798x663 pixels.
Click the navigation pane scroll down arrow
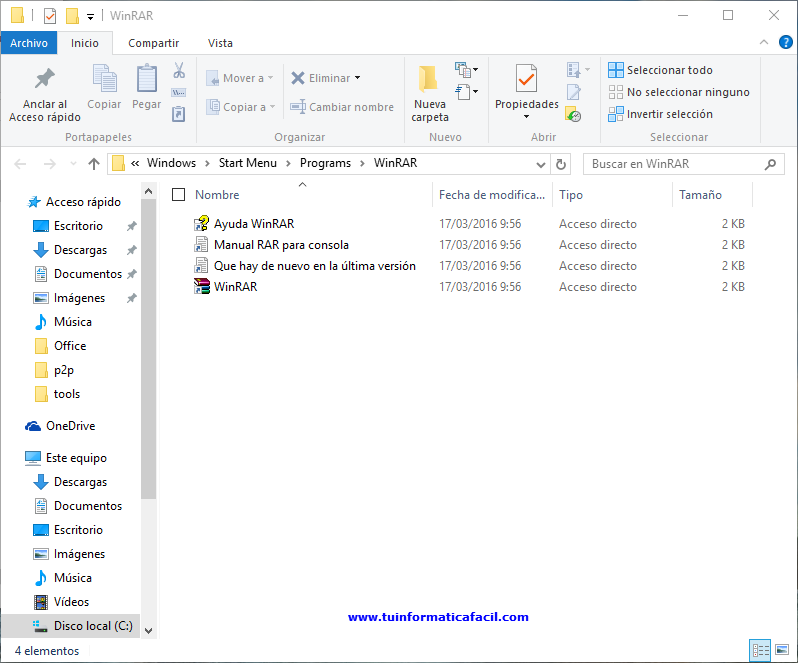(149, 631)
